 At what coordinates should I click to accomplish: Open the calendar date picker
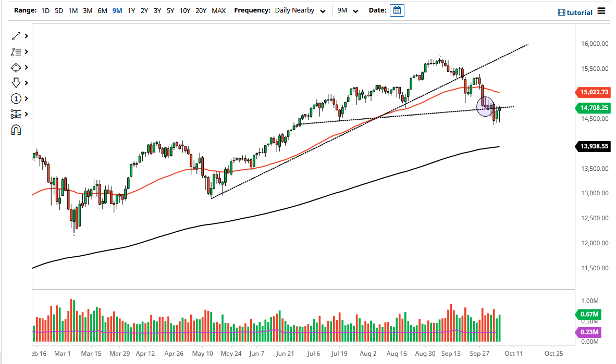tap(397, 10)
